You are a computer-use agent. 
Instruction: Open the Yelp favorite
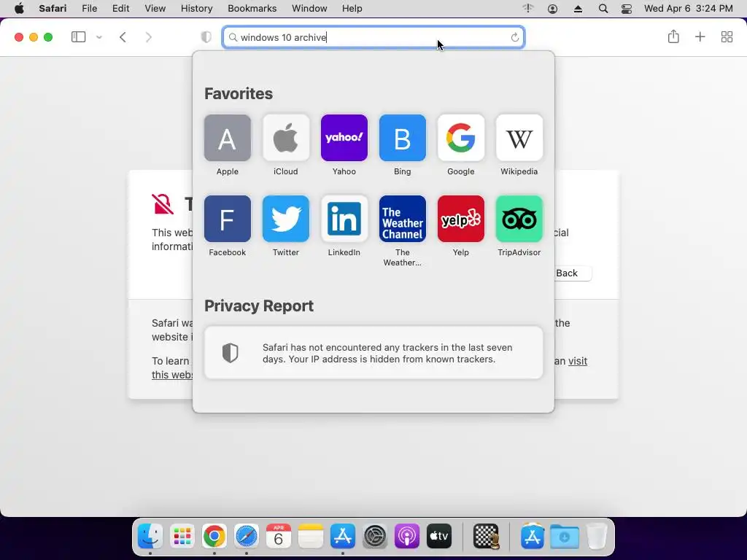pyautogui.click(x=461, y=219)
